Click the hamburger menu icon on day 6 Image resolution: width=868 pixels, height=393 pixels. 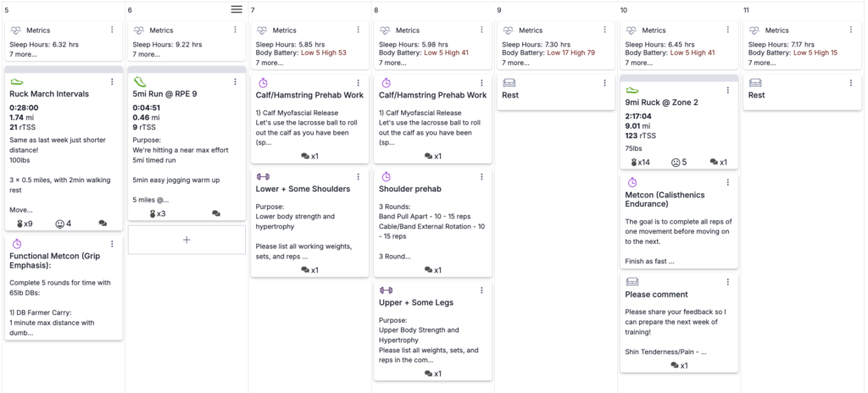237,9
